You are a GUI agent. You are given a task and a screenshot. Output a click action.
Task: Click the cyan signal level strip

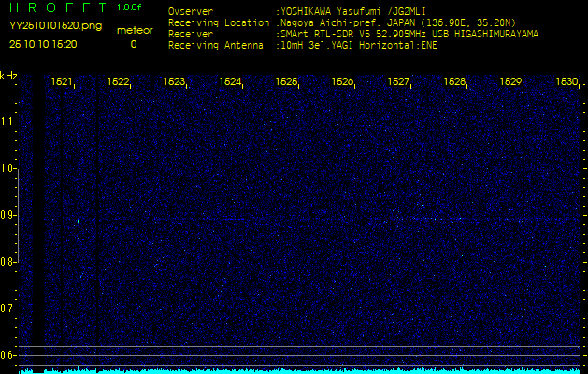click(299, 370)
